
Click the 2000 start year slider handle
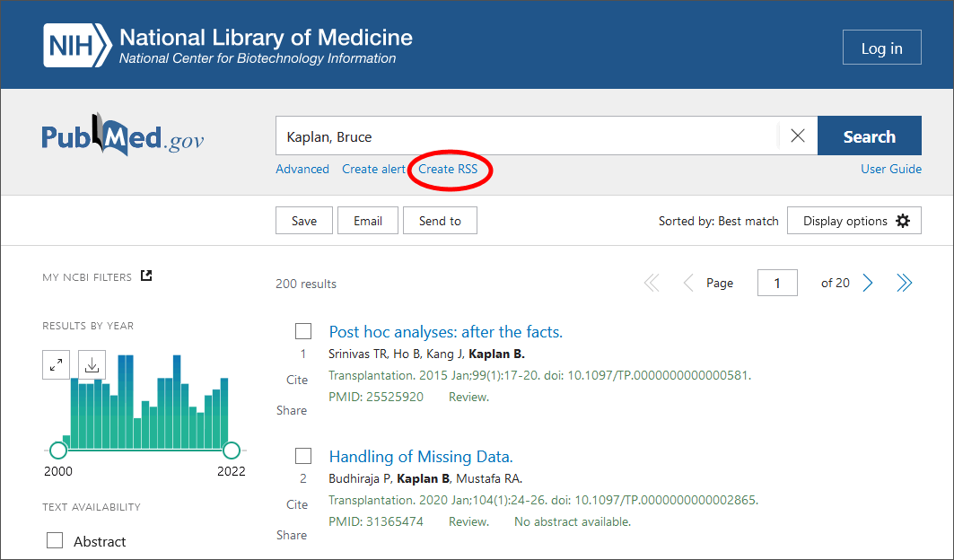[x=57, y=451]
